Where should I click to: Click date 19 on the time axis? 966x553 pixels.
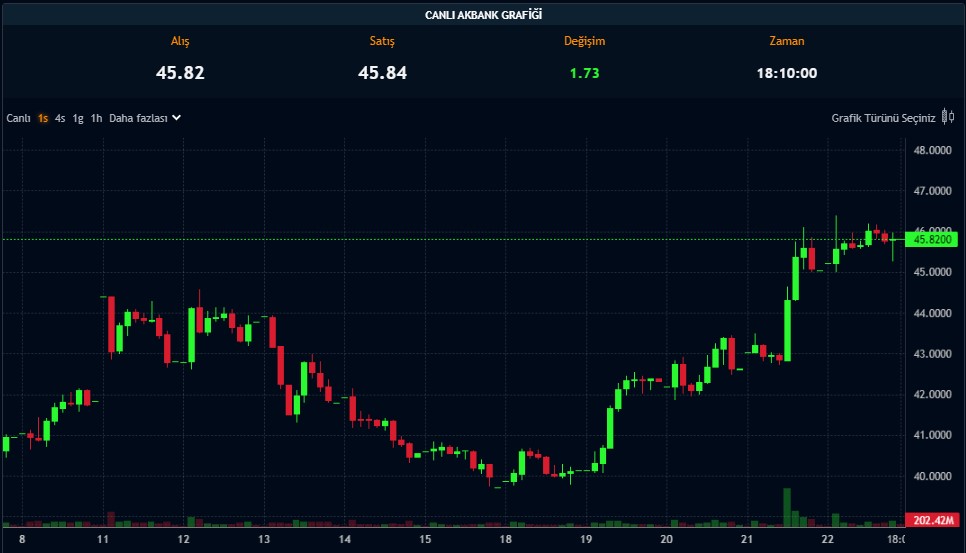point(587,540)
